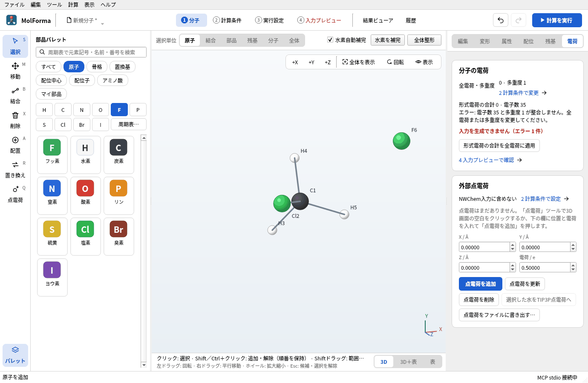Select the 配置 place tool
The height and width of the screenshot is (383, 588).
click(15, 145)
